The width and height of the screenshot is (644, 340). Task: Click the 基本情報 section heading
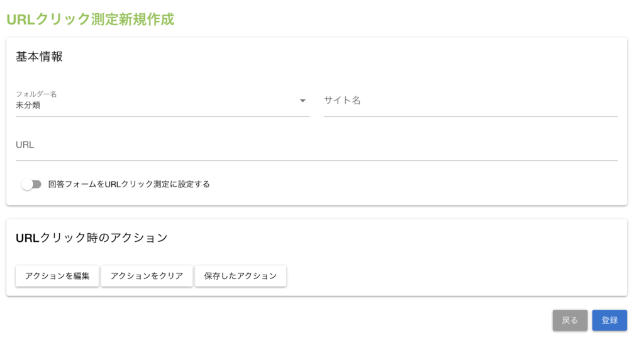click(39, 57)
